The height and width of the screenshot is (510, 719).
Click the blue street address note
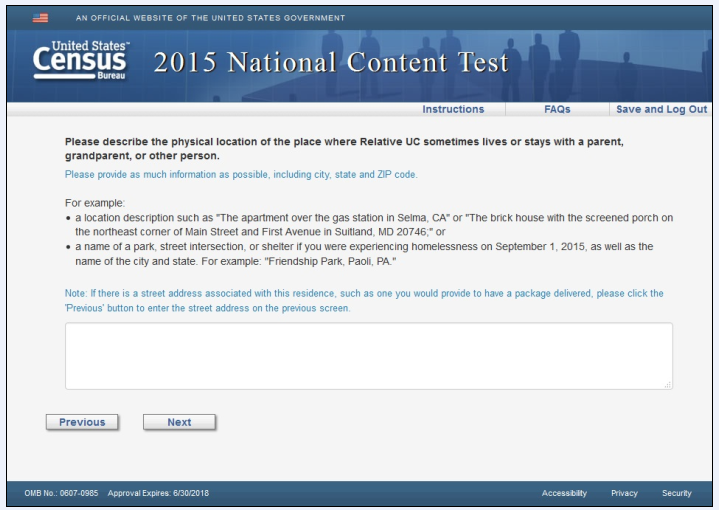(364, 300)
